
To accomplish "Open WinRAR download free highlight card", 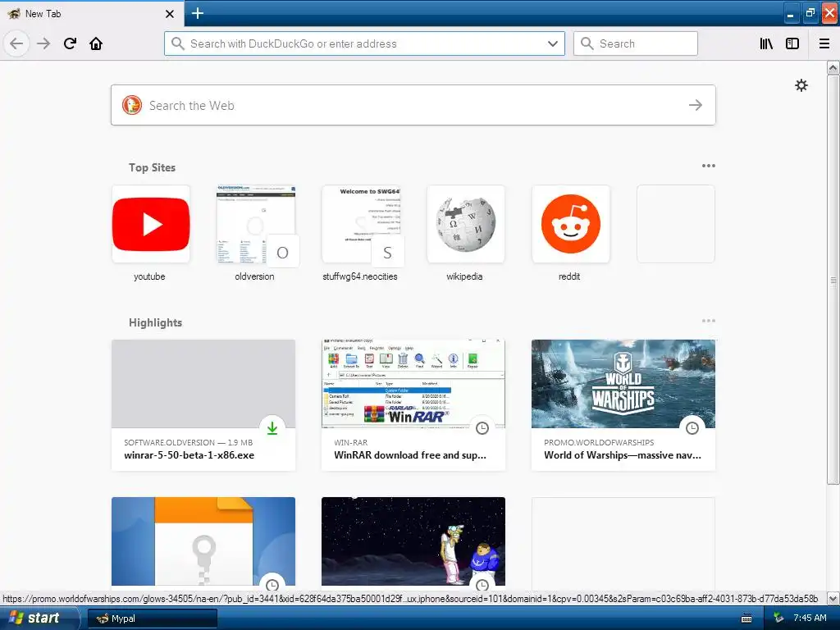I will 413,405.
